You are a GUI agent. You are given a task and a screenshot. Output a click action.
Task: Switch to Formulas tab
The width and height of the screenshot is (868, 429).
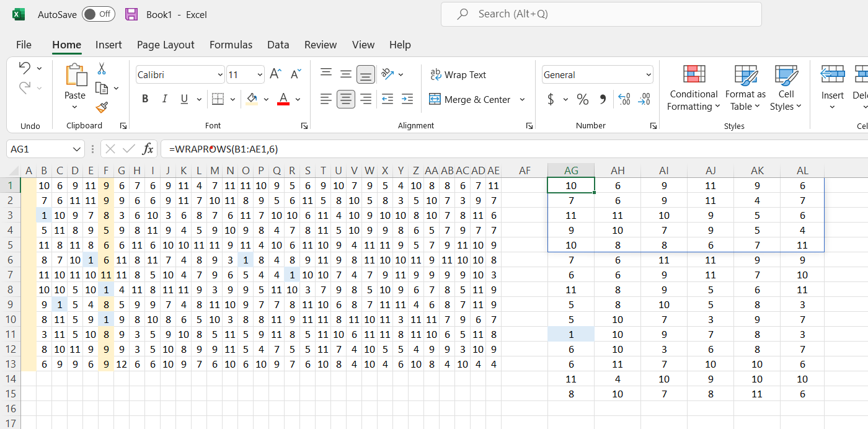pyautogui.click(x=231, y=45)
